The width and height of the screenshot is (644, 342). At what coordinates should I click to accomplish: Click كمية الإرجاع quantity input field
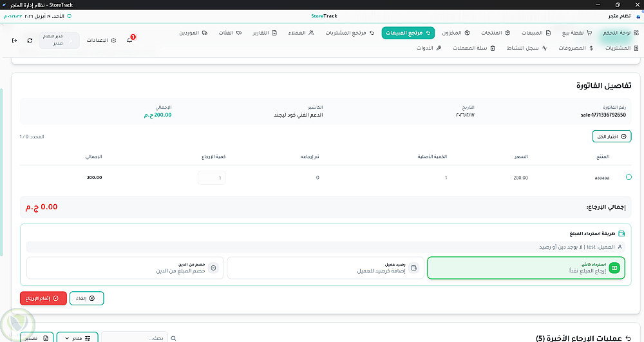click(x=211, y=178)
